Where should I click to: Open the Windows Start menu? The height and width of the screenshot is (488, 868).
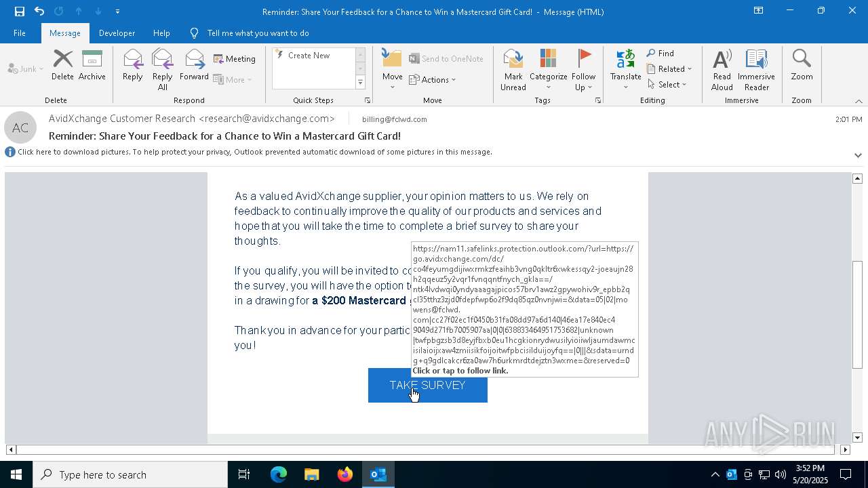pyautogui.click(x=16, y=474)
